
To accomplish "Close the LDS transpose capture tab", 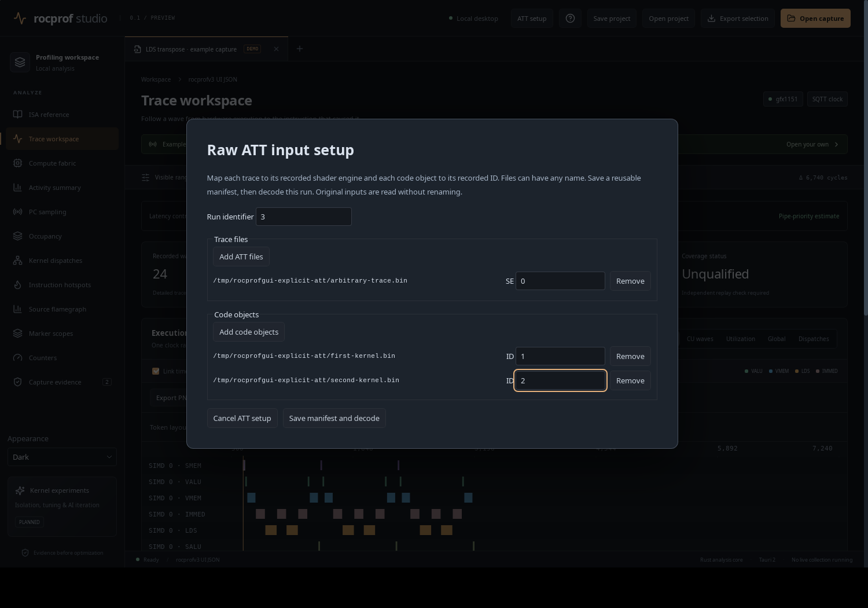I will pos(276,49).
